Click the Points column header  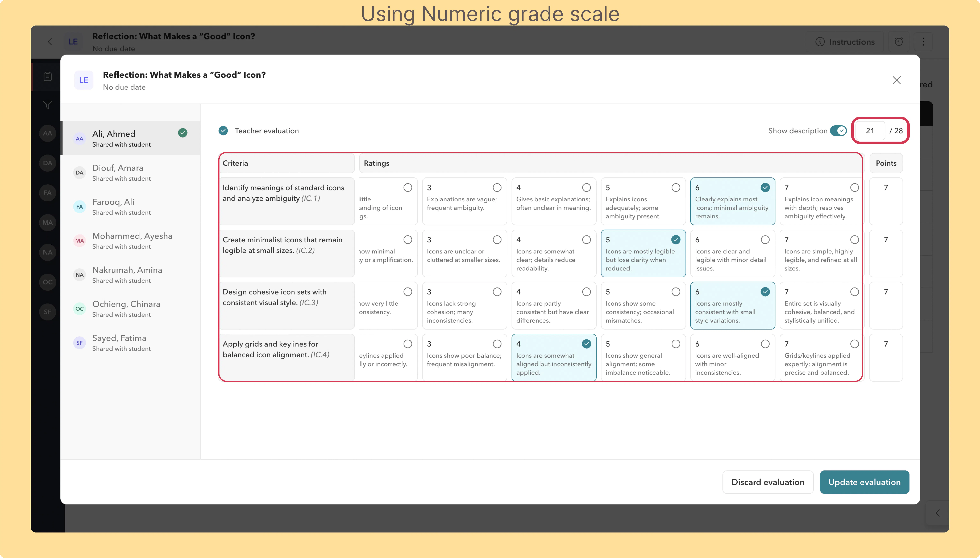(886, 163)
